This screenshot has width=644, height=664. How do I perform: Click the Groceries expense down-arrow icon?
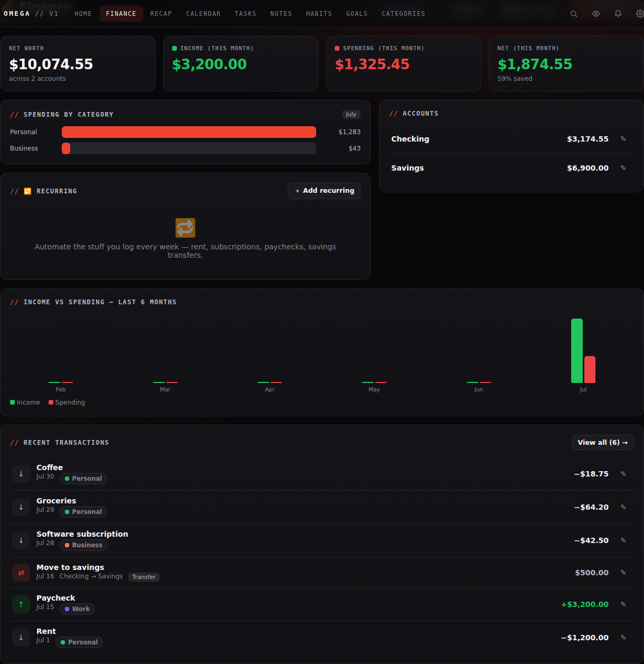click(x=21, y=507)
